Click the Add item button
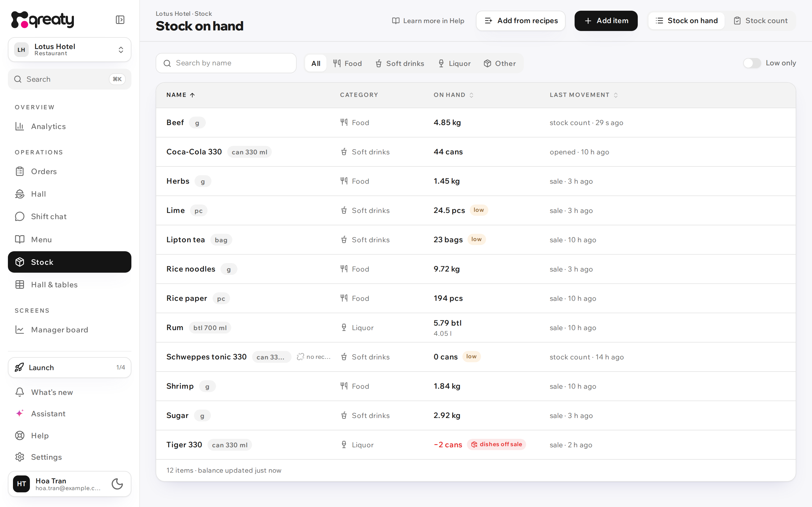This screenshot has width=812, height=507. pyautogui.click(x=606, y=21)
